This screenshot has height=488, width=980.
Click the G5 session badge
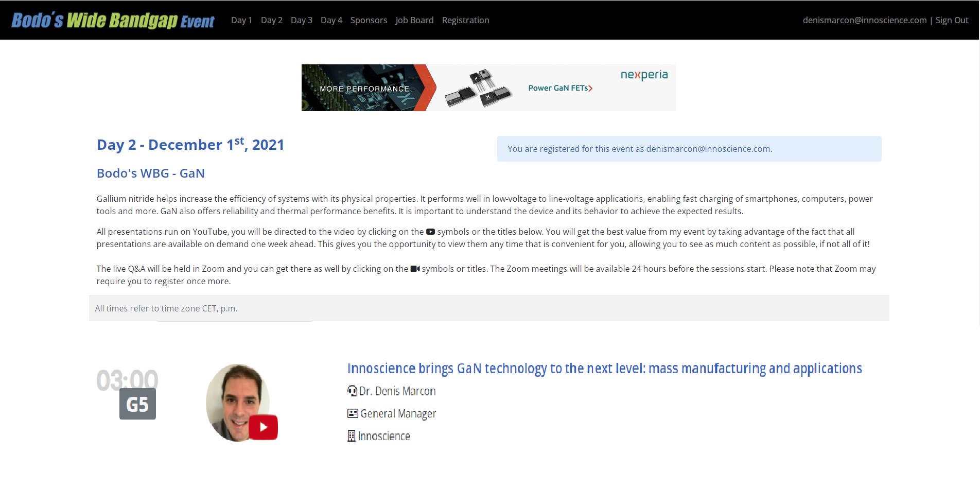click(x=137, y=404)
